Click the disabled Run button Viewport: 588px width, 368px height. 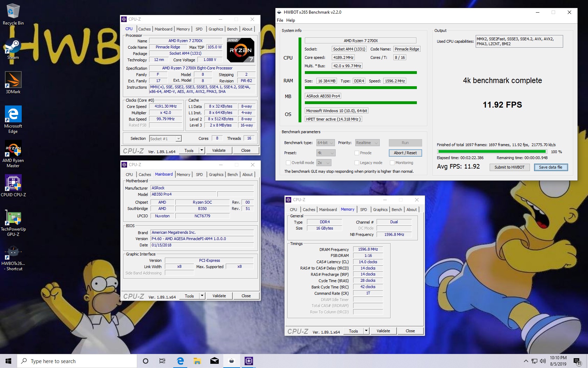point(405,143)
